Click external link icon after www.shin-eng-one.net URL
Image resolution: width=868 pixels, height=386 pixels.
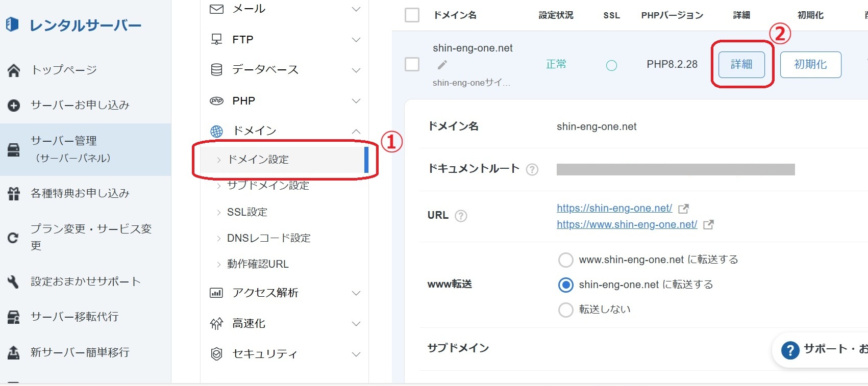[x=708, y=225]
